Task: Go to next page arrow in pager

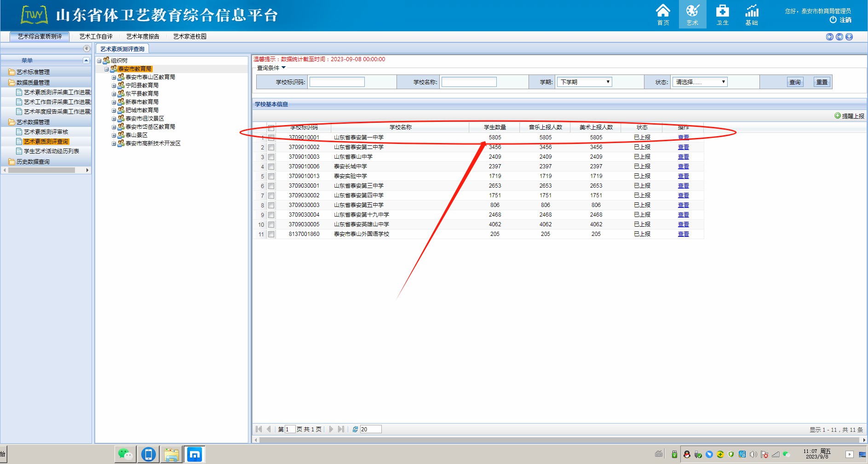Action: point(331,429)
